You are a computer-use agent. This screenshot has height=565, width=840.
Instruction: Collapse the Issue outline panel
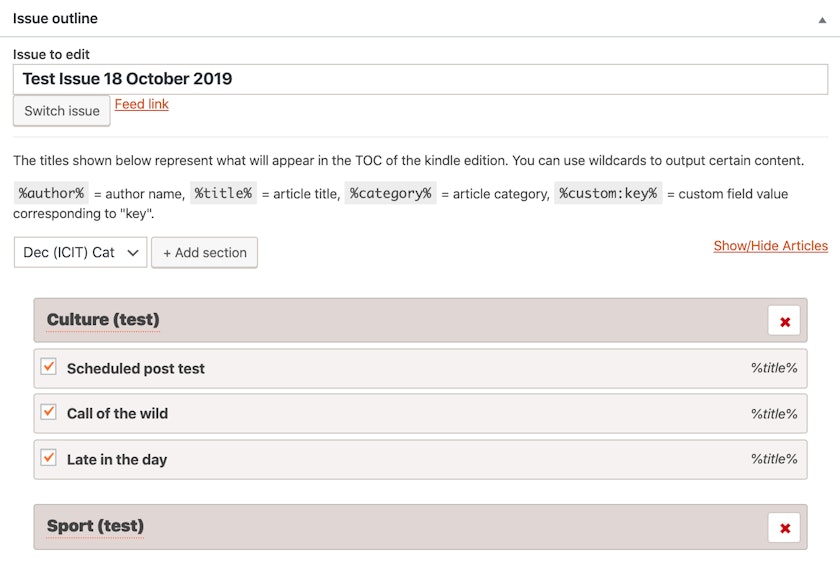click(x=822, y=19)
